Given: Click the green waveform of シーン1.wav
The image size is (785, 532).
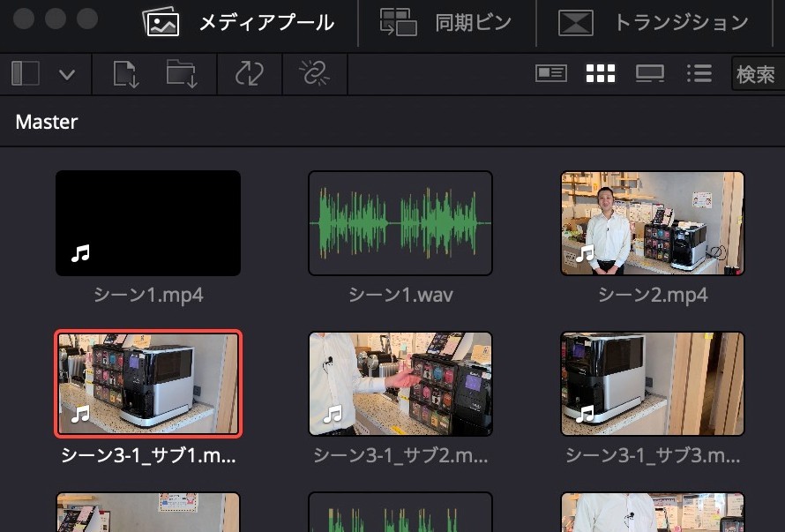Looking at the screenshot, I should point(400,222).
